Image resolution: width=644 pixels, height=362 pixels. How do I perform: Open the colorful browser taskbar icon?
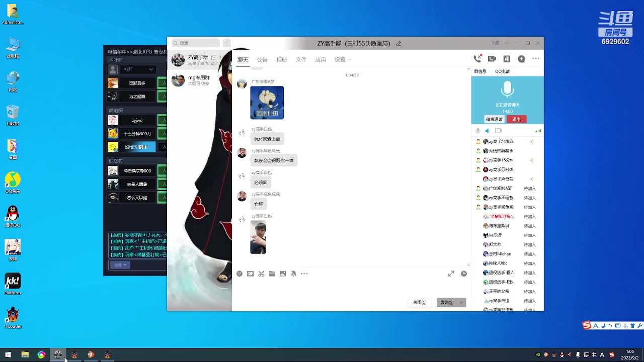point(41,355)
